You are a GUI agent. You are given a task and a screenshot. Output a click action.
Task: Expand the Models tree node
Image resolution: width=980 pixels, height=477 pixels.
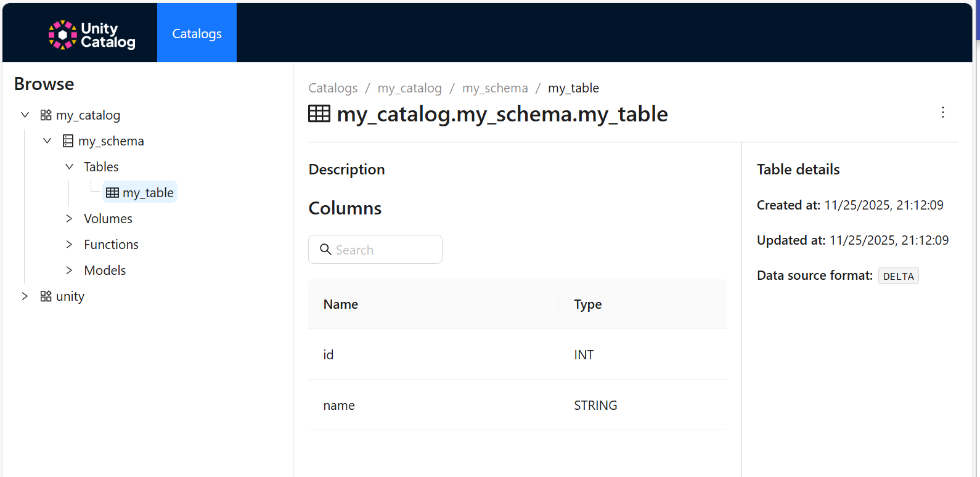coord(69,271)
